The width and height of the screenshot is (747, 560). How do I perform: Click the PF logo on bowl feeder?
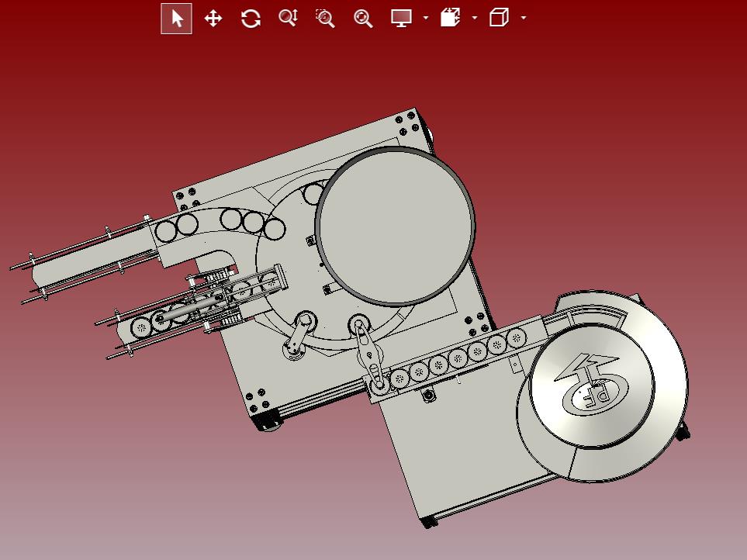click(x=592, y=385)
